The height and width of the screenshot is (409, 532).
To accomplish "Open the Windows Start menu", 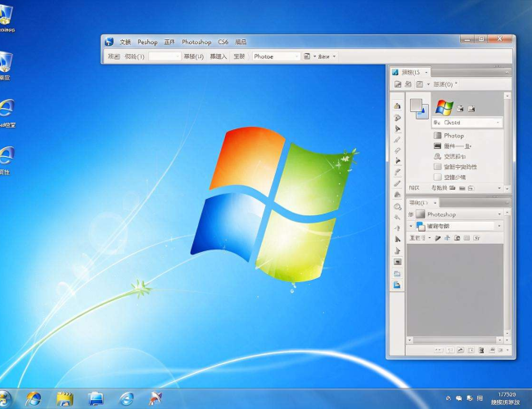I will coord(3,398).
